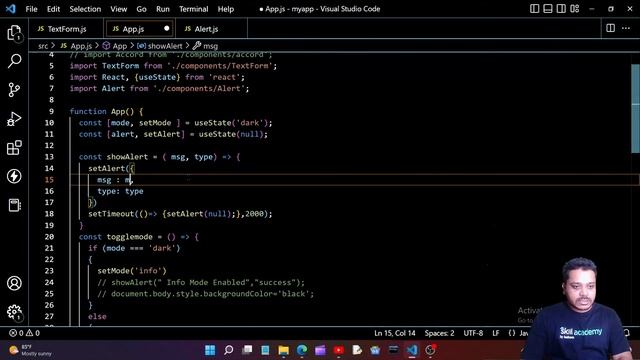This screenshot has width=640, height=360.
Task: Show errors and warnings count in status bar
Action: point(24,333)
